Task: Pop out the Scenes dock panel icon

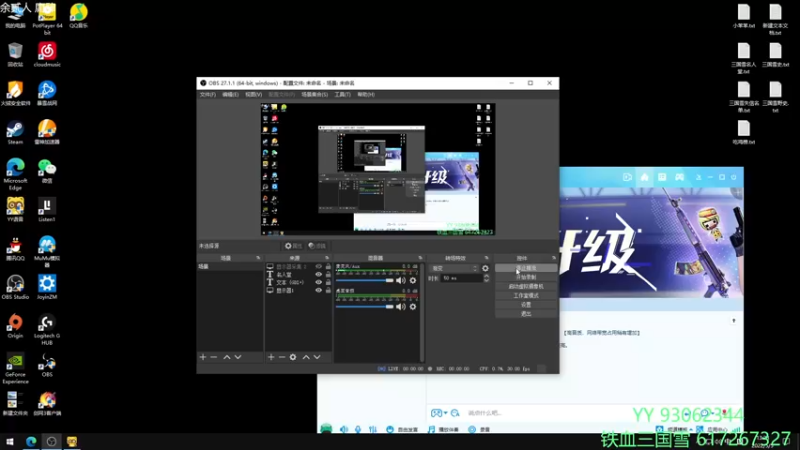Action: point(258,258)
